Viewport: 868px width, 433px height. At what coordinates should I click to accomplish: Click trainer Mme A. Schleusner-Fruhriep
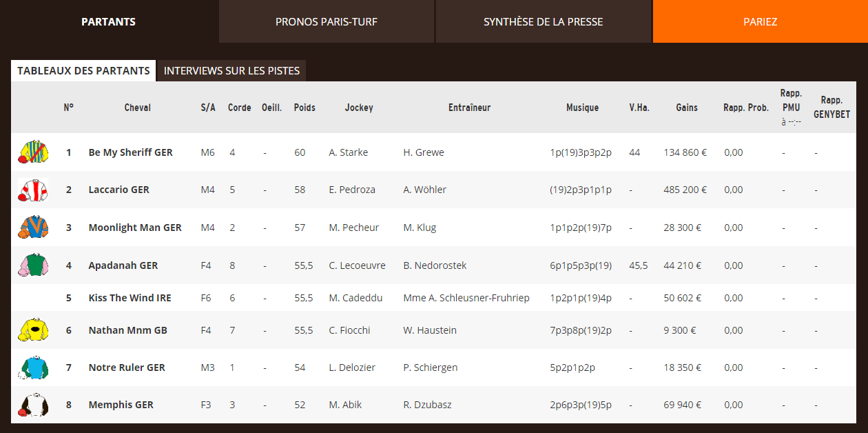[x=466, y=298]
